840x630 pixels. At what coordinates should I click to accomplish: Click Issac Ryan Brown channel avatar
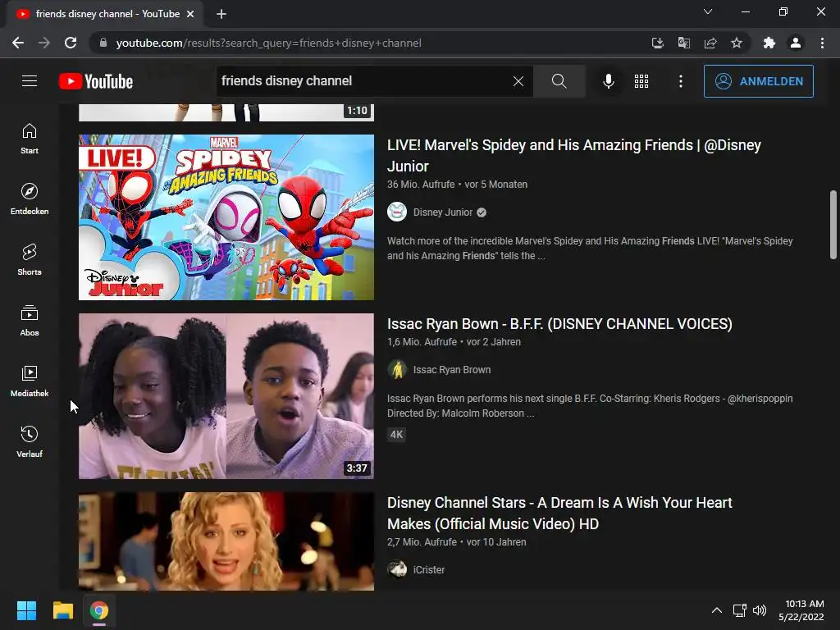coord(397,370)
